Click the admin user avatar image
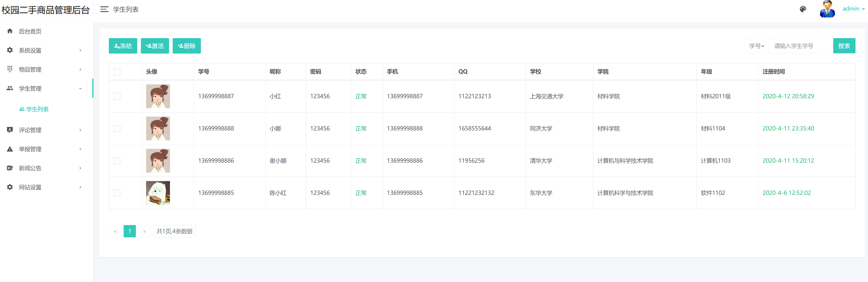This screenshot has width=868, height=282. [x=827, y=9]
